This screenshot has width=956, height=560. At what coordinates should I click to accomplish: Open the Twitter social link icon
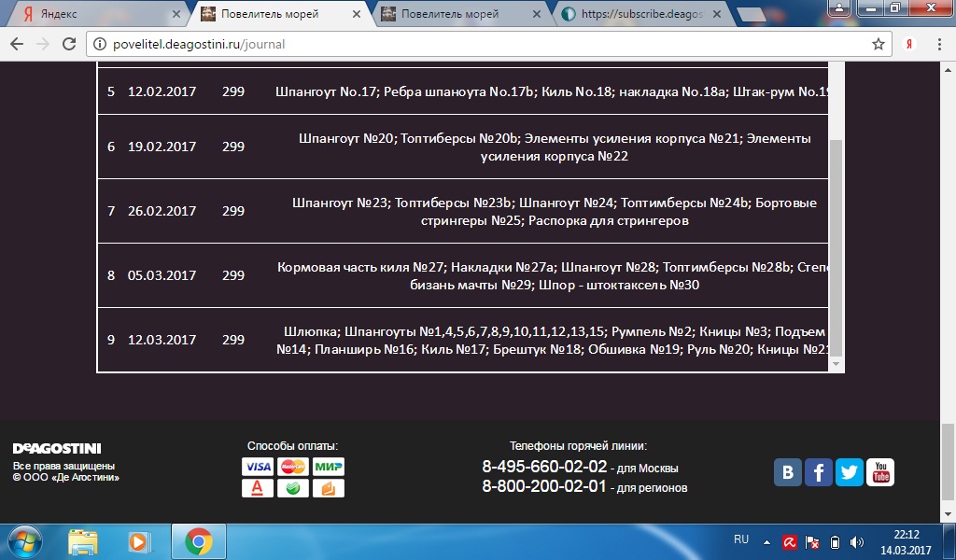pos(850,472)
